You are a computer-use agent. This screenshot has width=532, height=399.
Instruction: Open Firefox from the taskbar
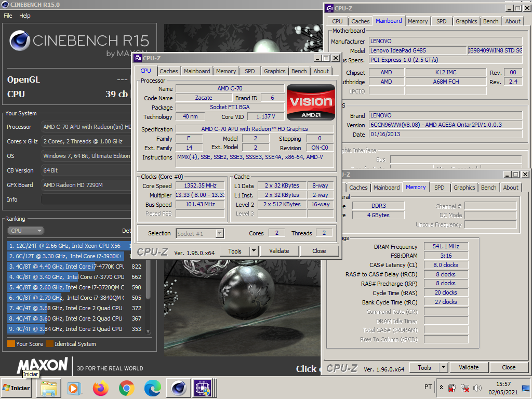[100, 388]
